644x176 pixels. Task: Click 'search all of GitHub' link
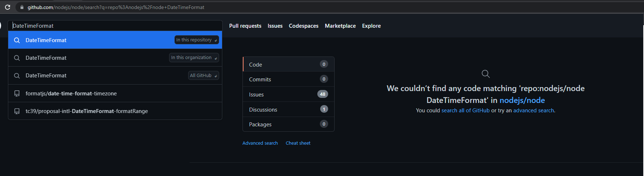(x=466, y=110)
